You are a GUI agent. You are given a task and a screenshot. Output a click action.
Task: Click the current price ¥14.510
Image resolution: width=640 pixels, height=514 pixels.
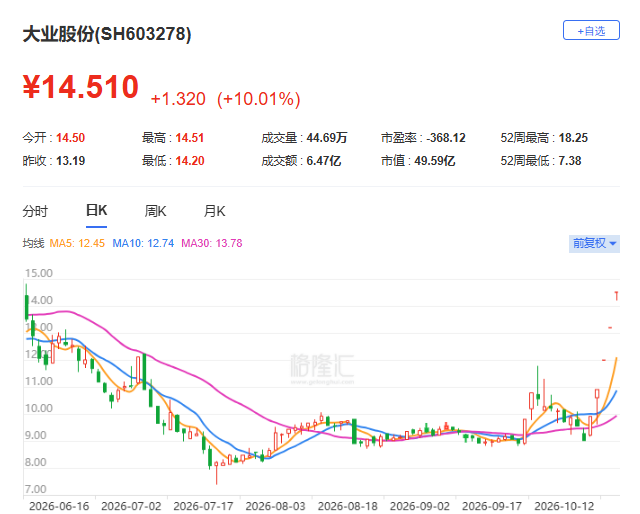click(81, 87)
